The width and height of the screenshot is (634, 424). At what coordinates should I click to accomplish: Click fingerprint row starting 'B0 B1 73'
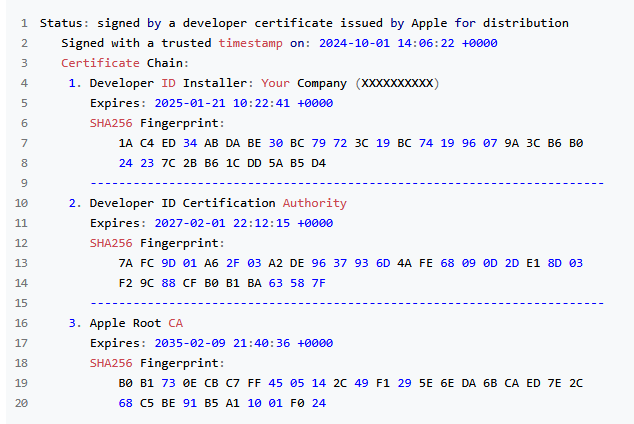(351, 383)
